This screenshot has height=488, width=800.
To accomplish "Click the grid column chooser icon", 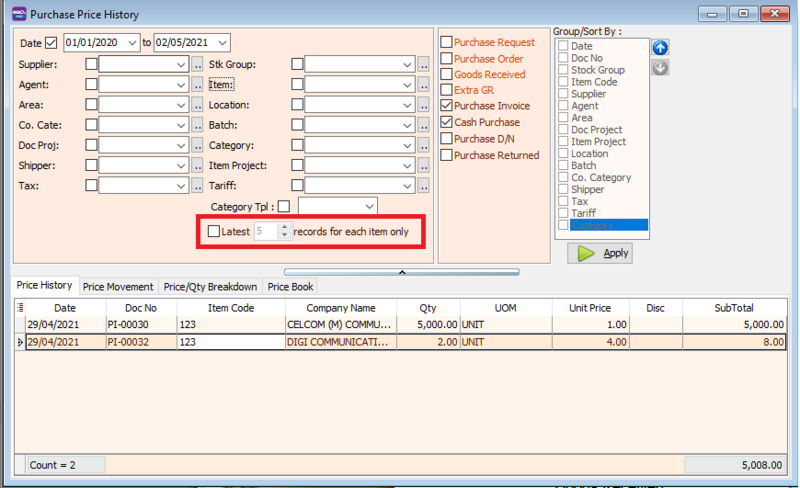I will coord(21,308).
